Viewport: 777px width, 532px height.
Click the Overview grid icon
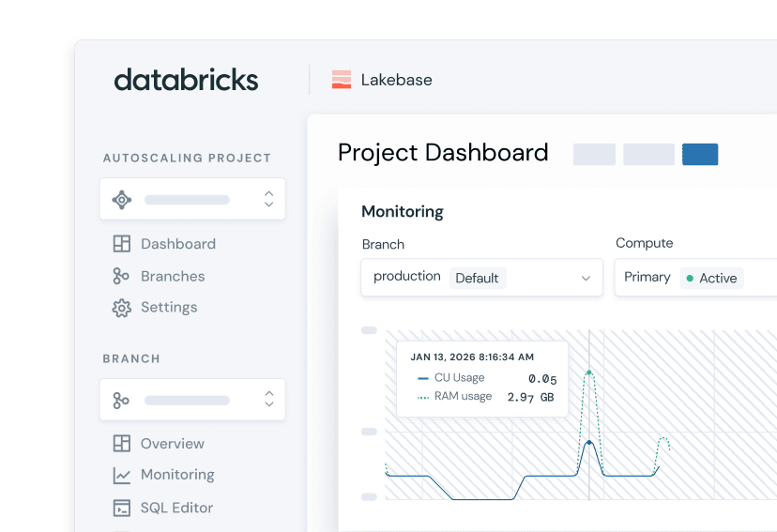pos(121,443)
